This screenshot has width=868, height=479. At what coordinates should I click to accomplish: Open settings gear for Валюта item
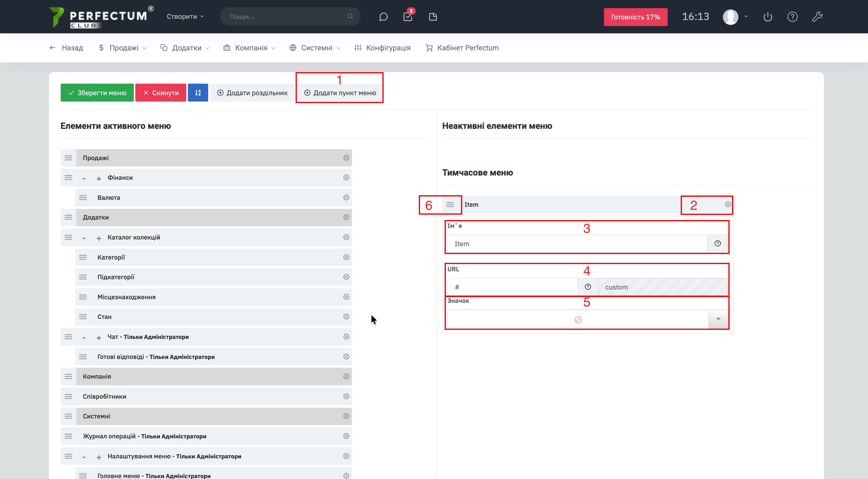pyautogui.click(x=346, y=198)
